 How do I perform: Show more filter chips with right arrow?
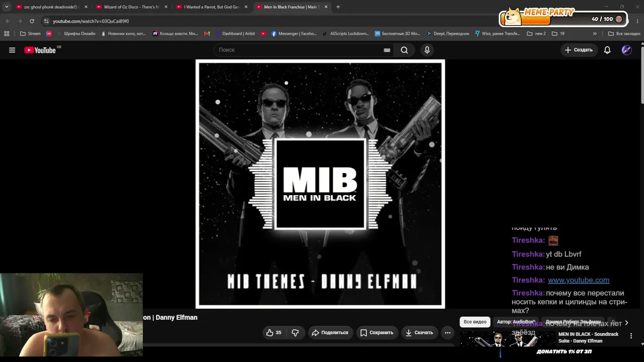[x=626, y=323]
